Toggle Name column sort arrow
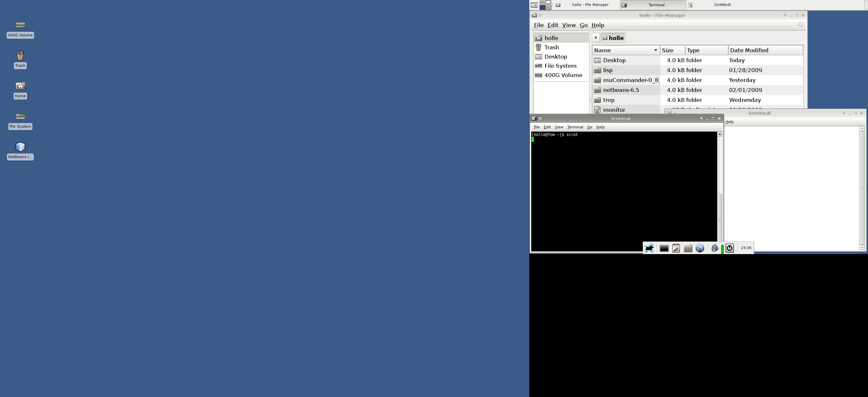 click(x=655, y=50)
